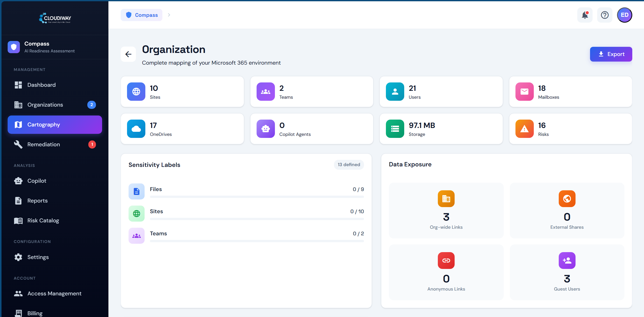
Task: Click the Risks warning triangle icon
Action: [x=525, y=129]
